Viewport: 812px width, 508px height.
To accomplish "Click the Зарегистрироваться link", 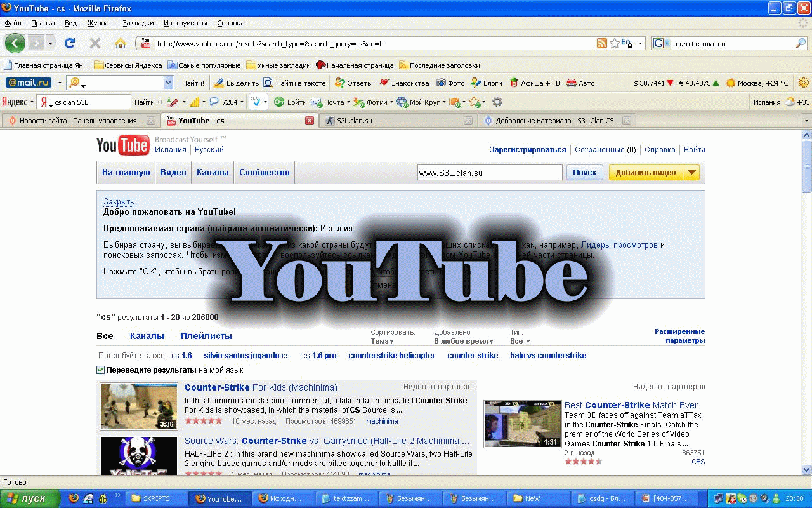I will 528,150.
